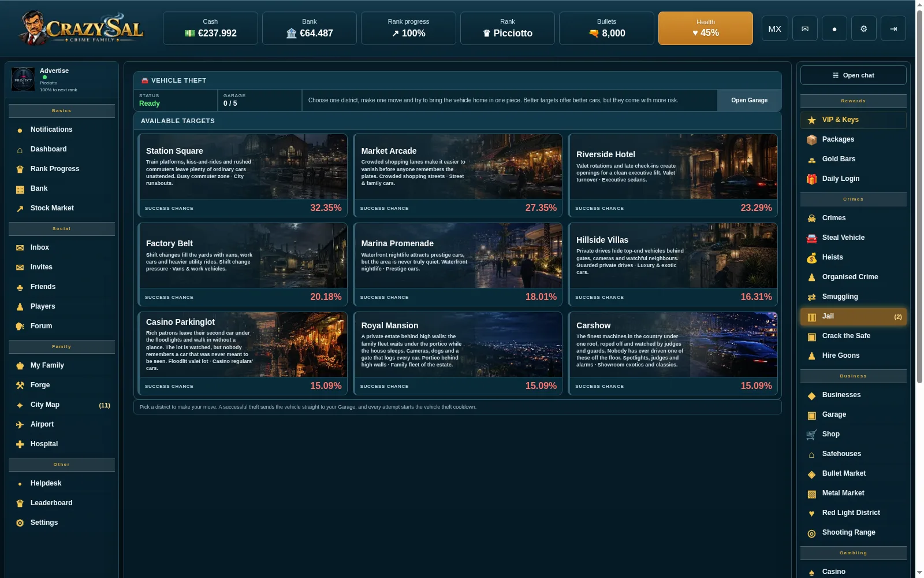Go to VIP & Keys
The height and width of the screenshot is (578, 924).
[853, 120]
